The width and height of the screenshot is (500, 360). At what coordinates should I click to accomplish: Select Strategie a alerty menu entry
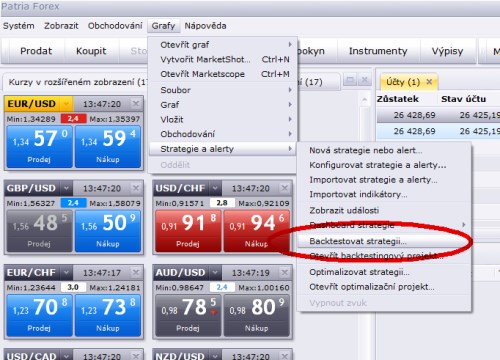[222, 149]
